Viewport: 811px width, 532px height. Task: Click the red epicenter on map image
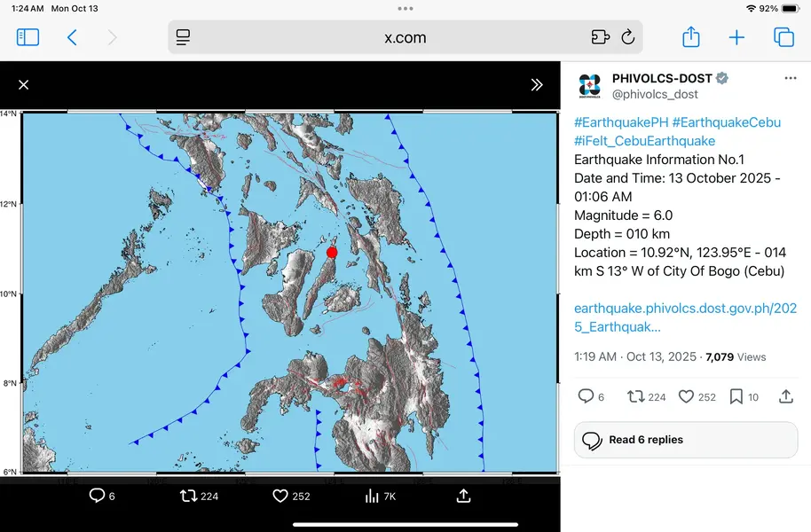(x=332, y=253)
